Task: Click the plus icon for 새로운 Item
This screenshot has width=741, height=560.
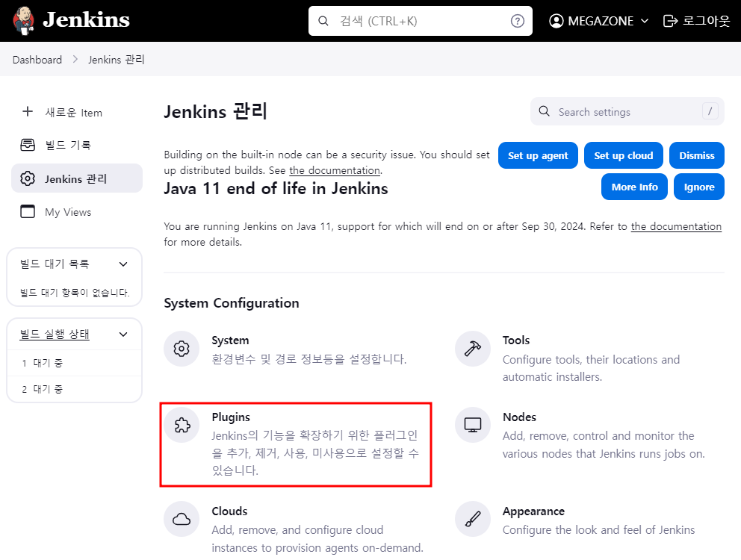Action: point(28,111)
